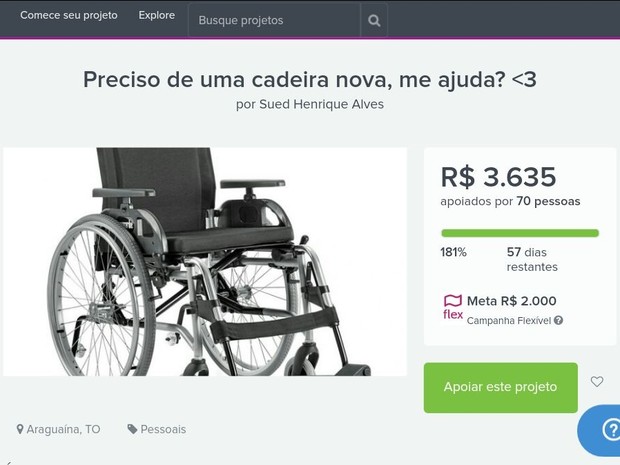Image resolution: width=620 pixels, height=465 pixels.
Task: Click the 70 pessoas supporters text
Action: point(548,201)
